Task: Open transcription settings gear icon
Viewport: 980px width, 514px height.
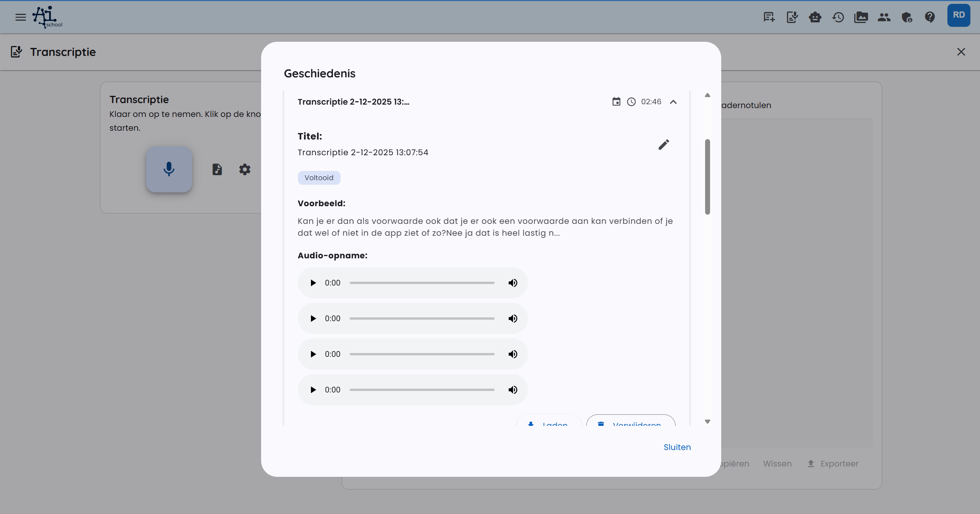Action: pos(245,169)
